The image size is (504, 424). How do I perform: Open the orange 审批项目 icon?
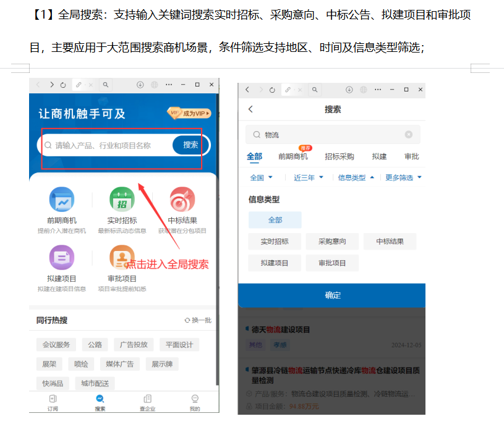point(122,258)
